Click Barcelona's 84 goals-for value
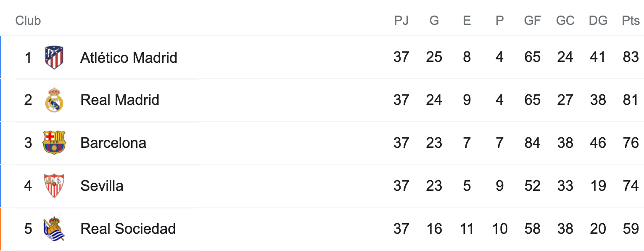Viewport: 644px width, 251px height. tap(532, 143)
